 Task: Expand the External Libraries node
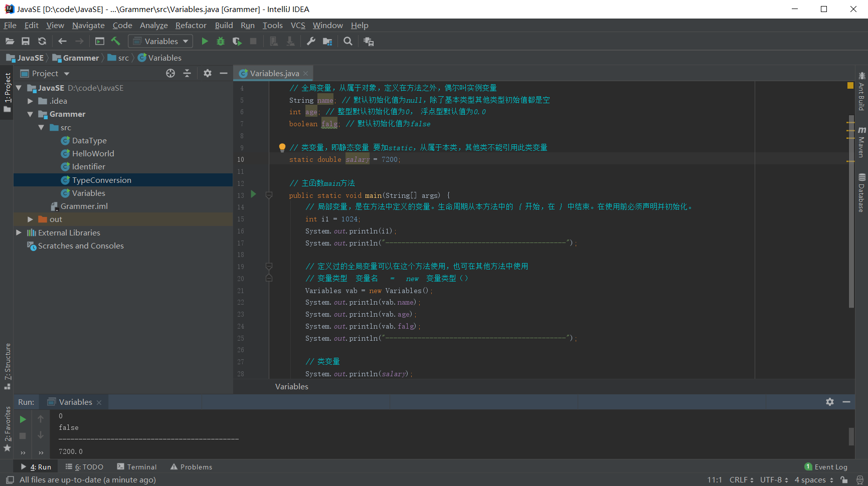point(19,232)
